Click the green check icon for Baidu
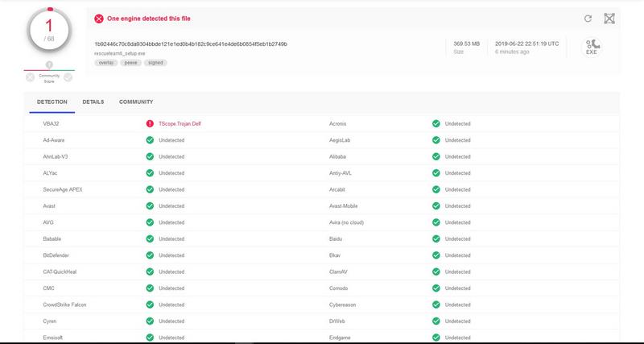Viewport: 644px width, 344px height. [x=436, y=238]
